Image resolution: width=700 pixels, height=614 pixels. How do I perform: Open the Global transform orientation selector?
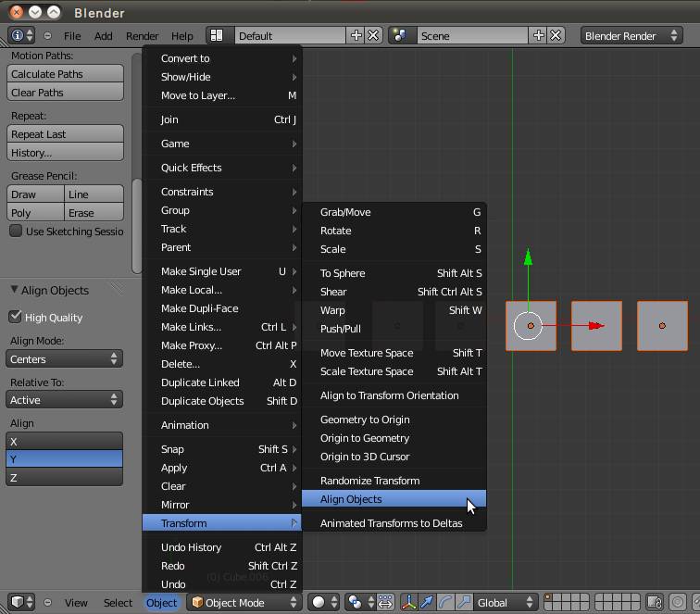point(505,603)
